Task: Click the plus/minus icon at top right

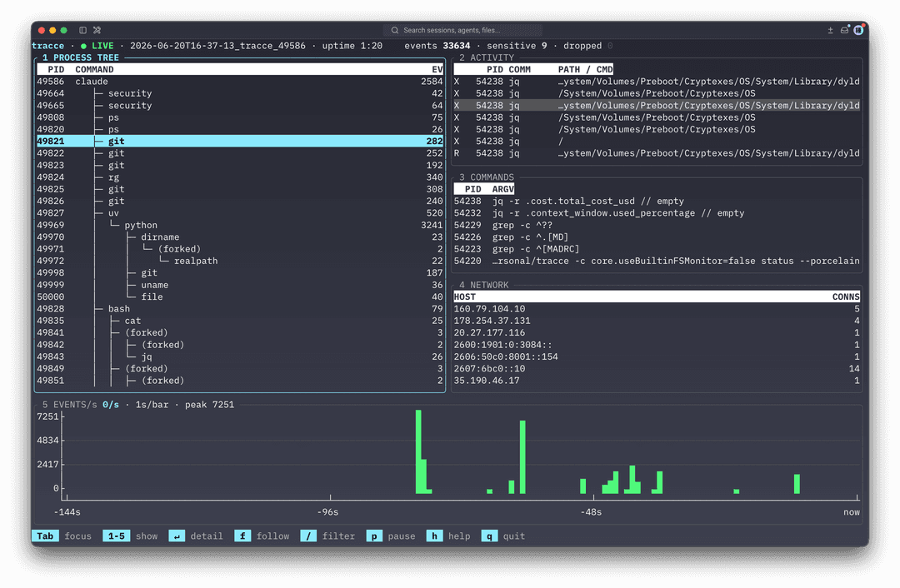Action: click(830, 30)
